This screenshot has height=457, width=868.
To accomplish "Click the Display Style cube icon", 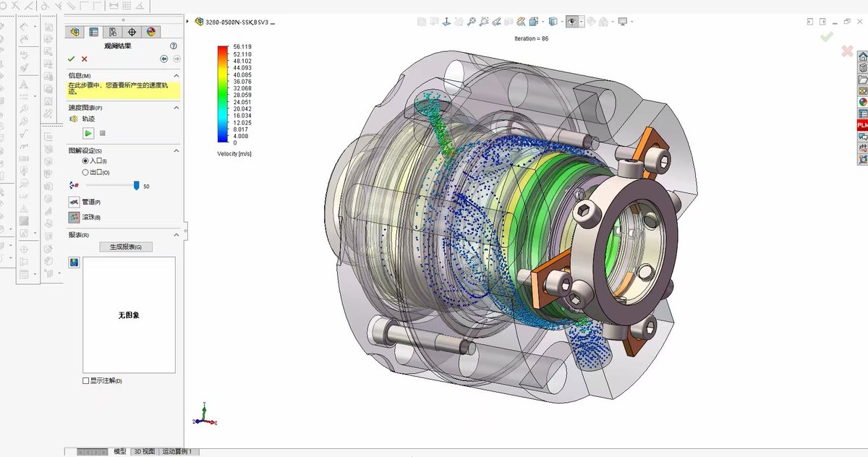I will [x=552, y=22].
